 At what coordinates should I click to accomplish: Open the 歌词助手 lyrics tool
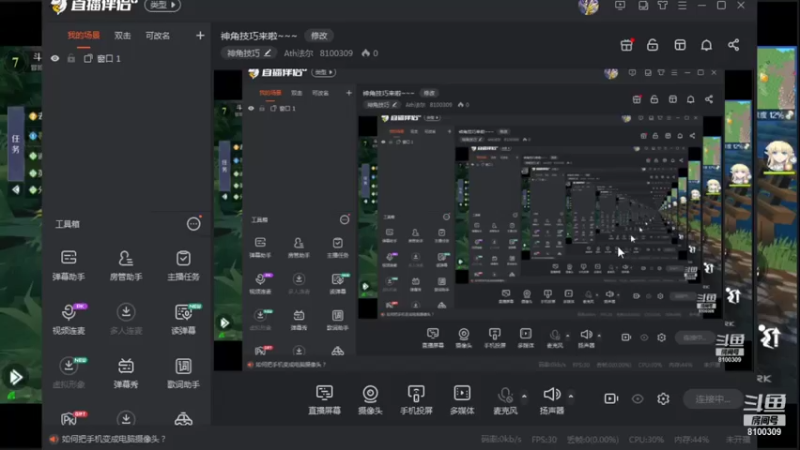[x=183, y=373]
